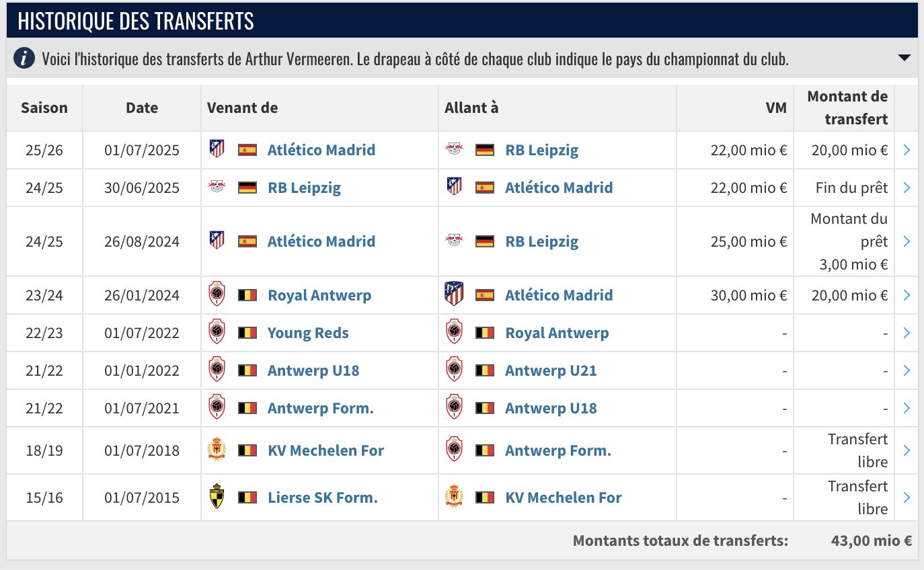
Task: Open the Young Reds club link
Action: click(x=308, y=333)
